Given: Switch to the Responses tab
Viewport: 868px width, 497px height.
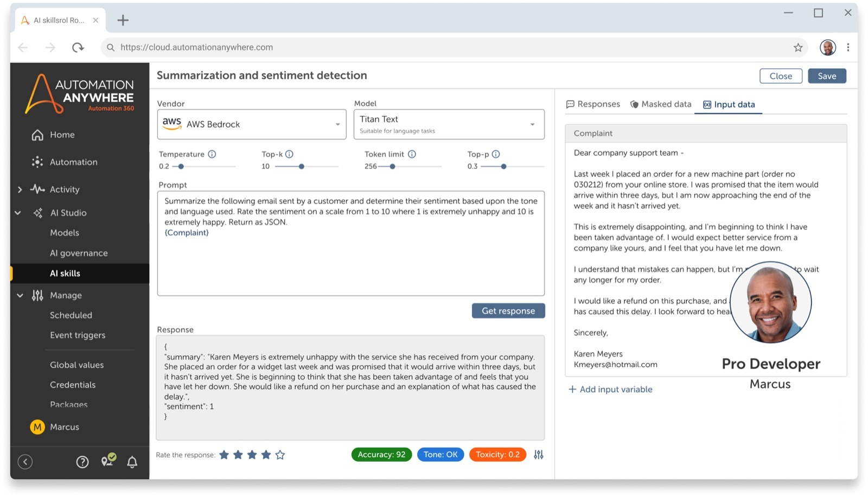Looking at the screenshot, I should click(593, 104).
